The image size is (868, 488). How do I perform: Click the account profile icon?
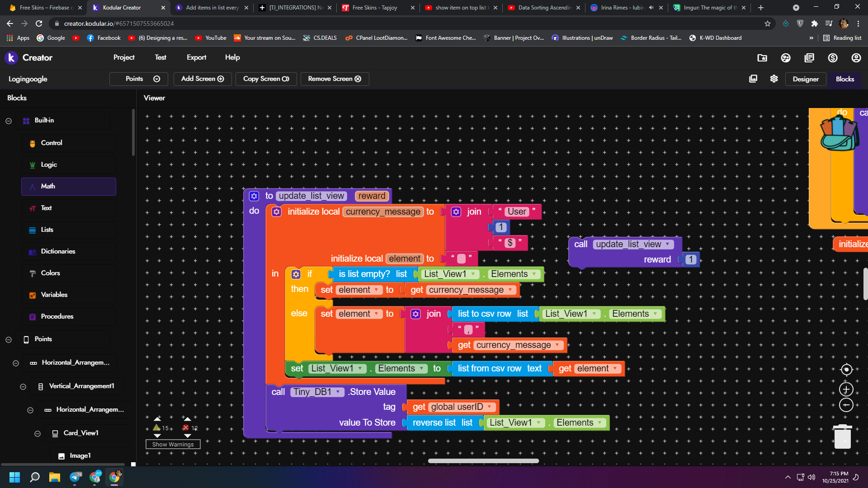[x=856, y=58]
